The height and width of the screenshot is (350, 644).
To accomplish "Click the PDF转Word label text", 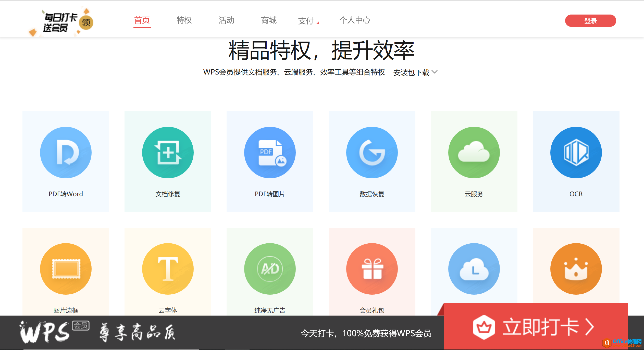I will (x=66, y=194).
